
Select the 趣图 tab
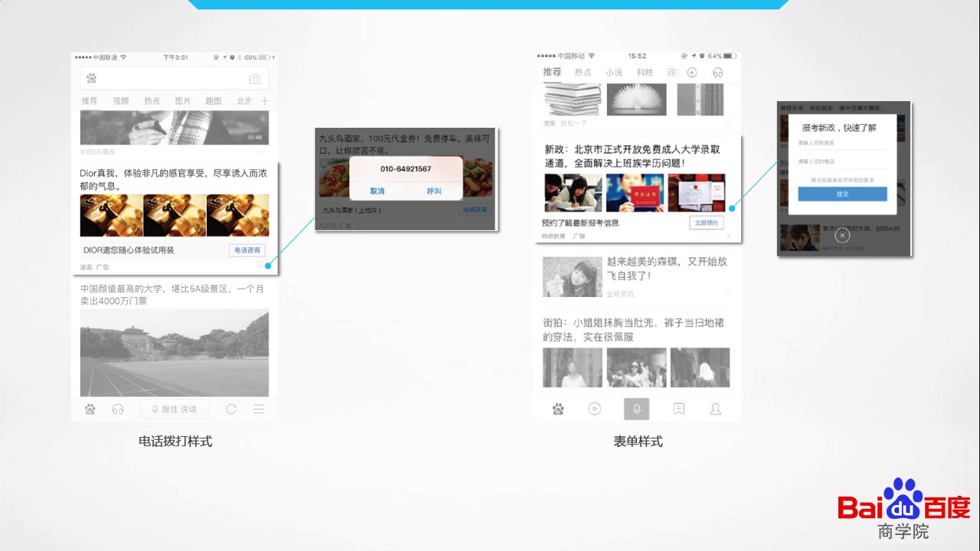click(x=214, y=101)
